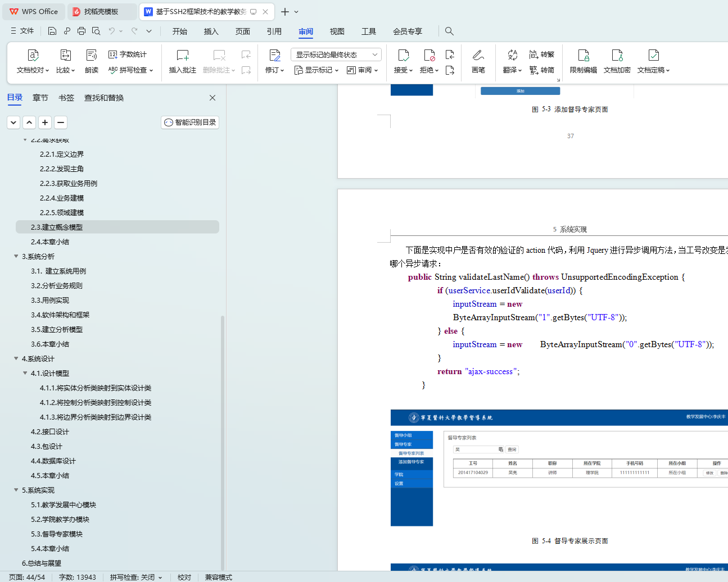
Task: Click the page count 44/54 in status bar
Action: (x=27, y=577)
